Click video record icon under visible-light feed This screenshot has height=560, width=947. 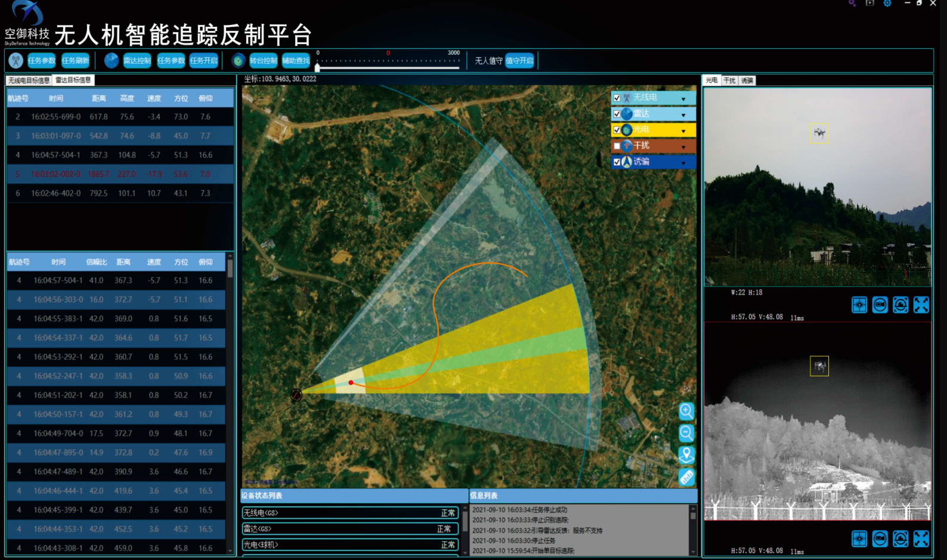pos(880,305)
